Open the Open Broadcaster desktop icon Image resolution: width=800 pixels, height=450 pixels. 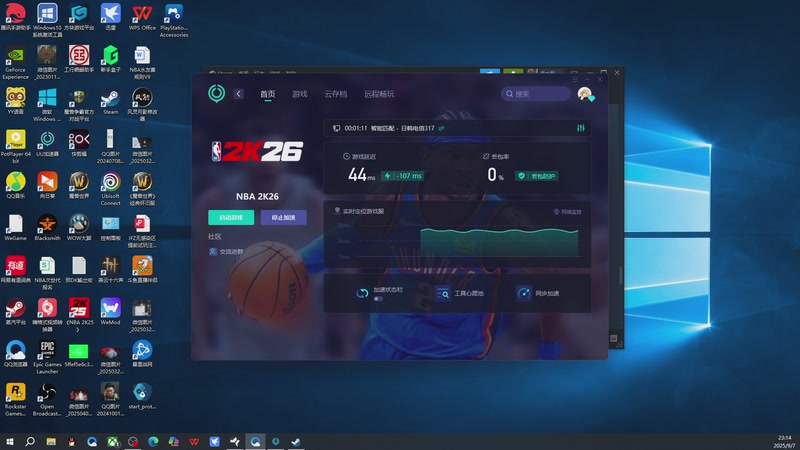pyautogui.click(x=47, y=399)
